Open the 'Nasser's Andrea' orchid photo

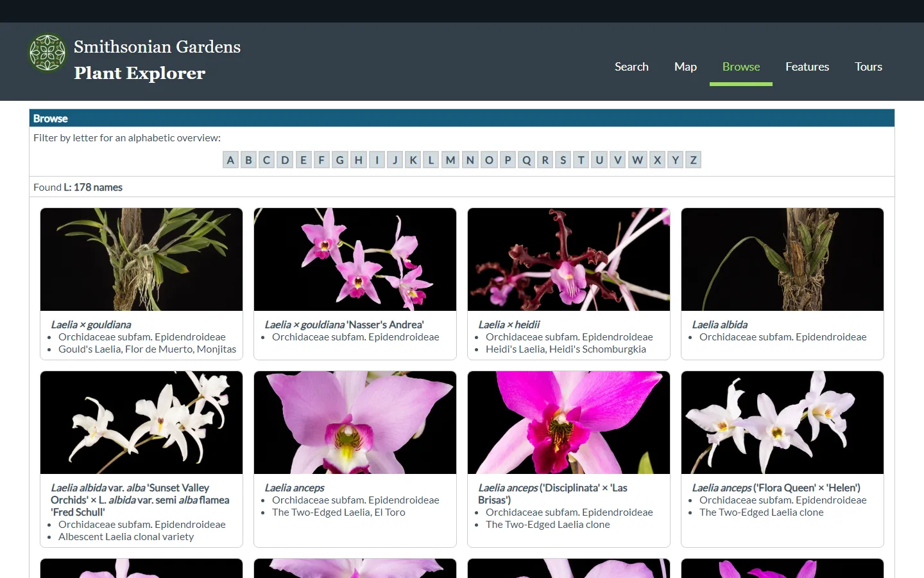(x=355, y=259)
